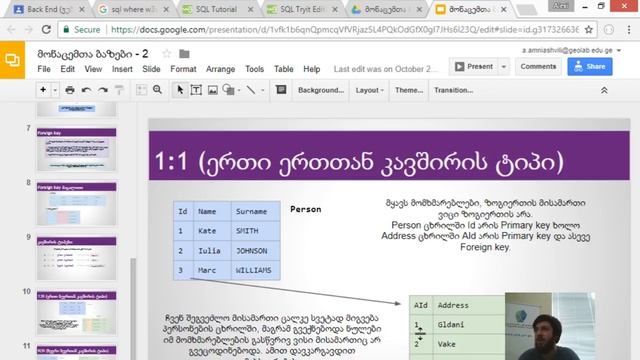The image size is (640, 360).
Task: Open the Transition... option
Action: tap(453, 90)
